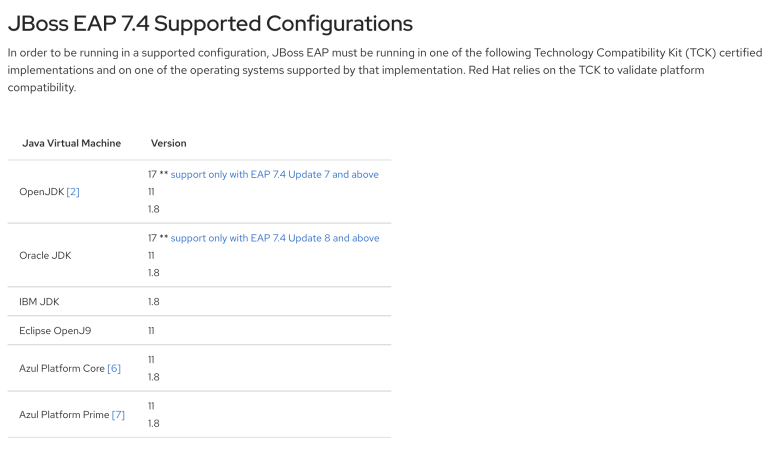Click EAP 7.4 Update 8 support link
The image size is (768, 451).
click(275, 238)
